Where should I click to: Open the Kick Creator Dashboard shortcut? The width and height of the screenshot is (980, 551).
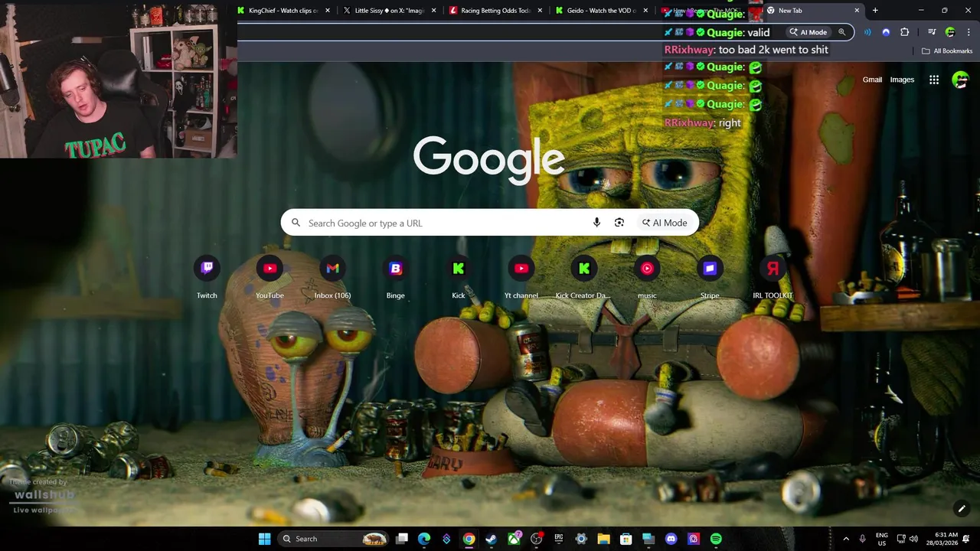pos(584,278)
